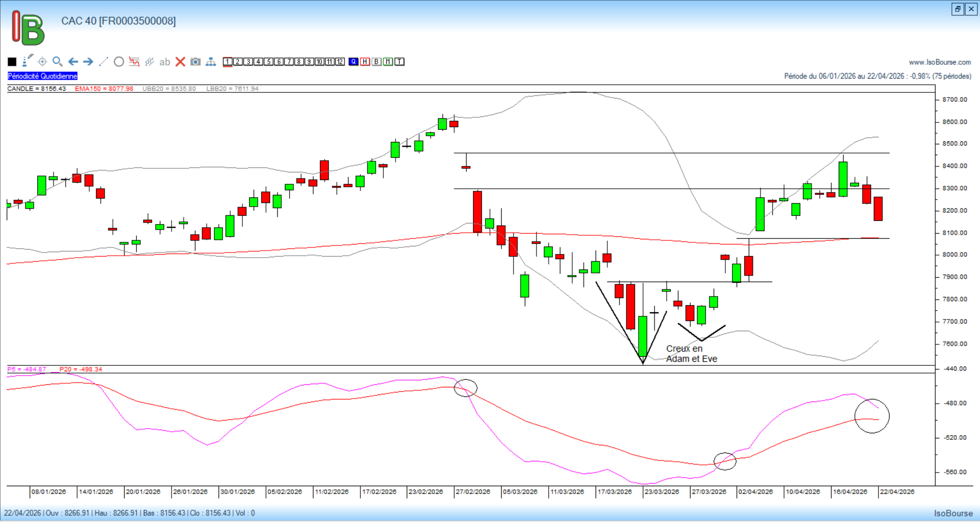Select the circle drawing tool

click(119, 62)
